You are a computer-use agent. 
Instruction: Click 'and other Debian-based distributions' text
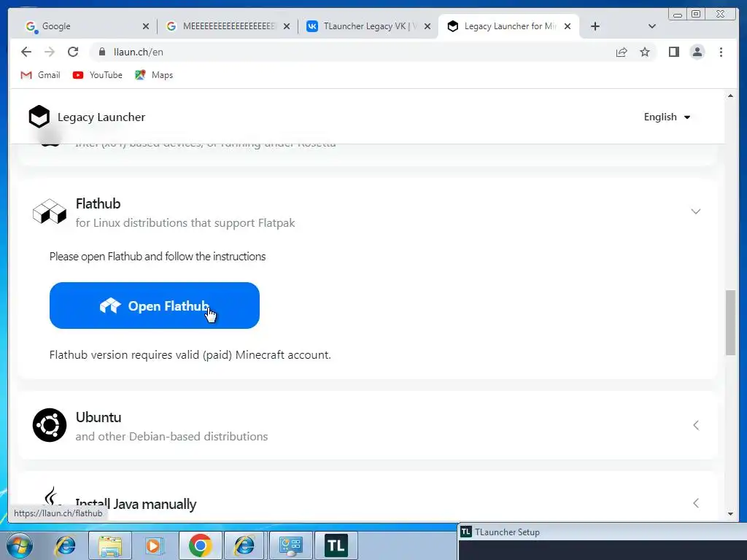pos(171,436)
